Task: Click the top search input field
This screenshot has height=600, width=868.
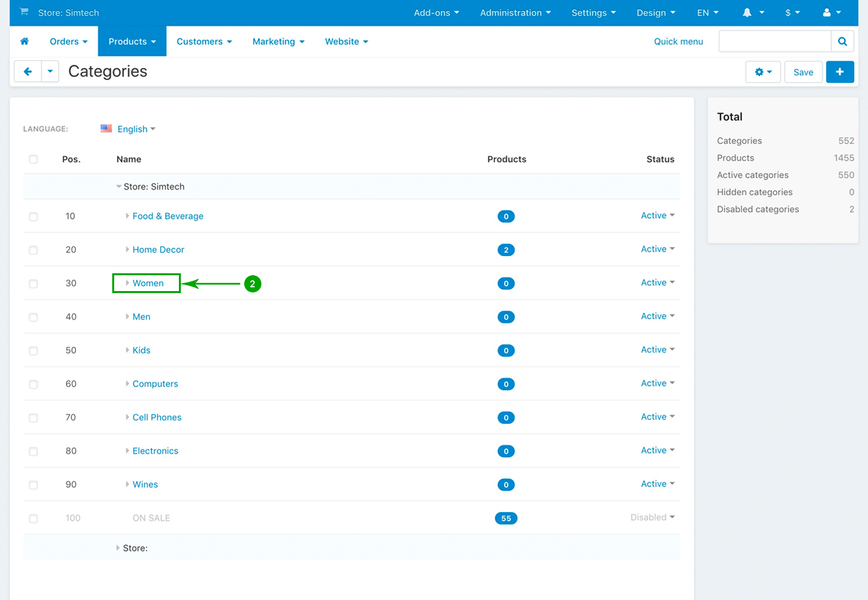Action: click(x=774, y=41)
